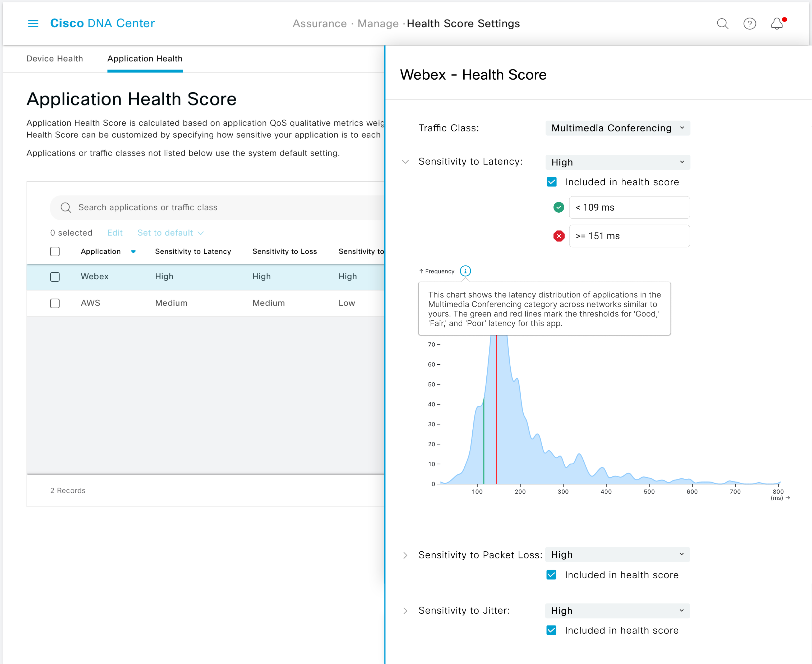The image size is (812, 664).
Task: Open the Sensitivity to Packet Loss dropdown
Action: pos(617,555)
